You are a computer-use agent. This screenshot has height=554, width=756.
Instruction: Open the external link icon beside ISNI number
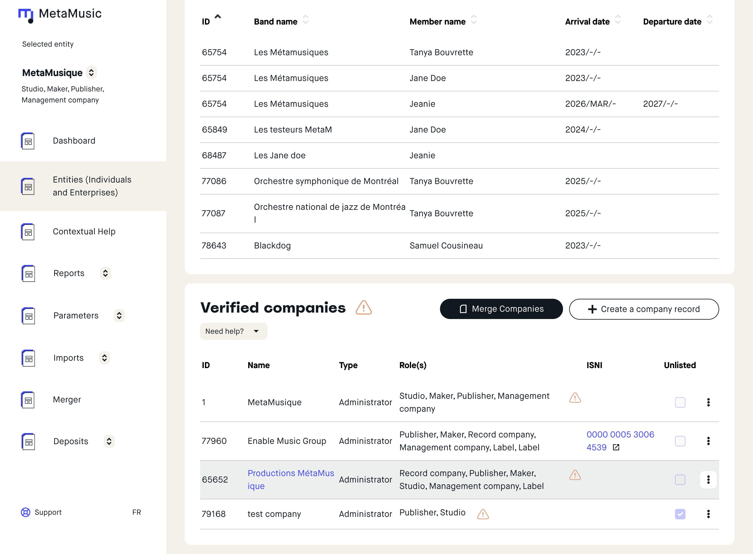coord(616,447)
